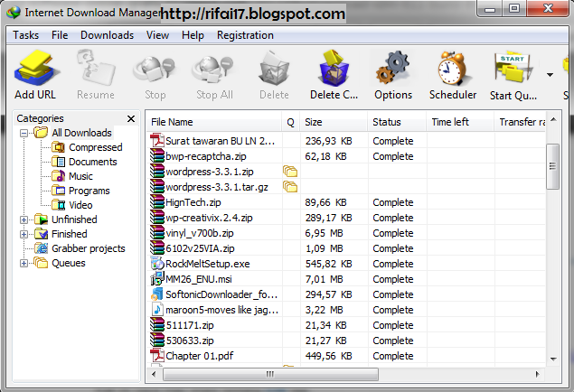Open the Tasks menu
The width and height of the screenshot is (574, 392).
[x=25, y=35]
